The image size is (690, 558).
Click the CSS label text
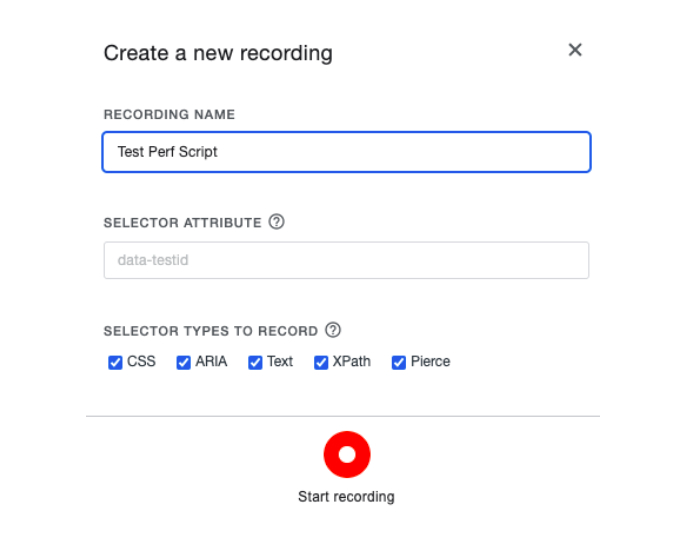[x=141, y=362]
